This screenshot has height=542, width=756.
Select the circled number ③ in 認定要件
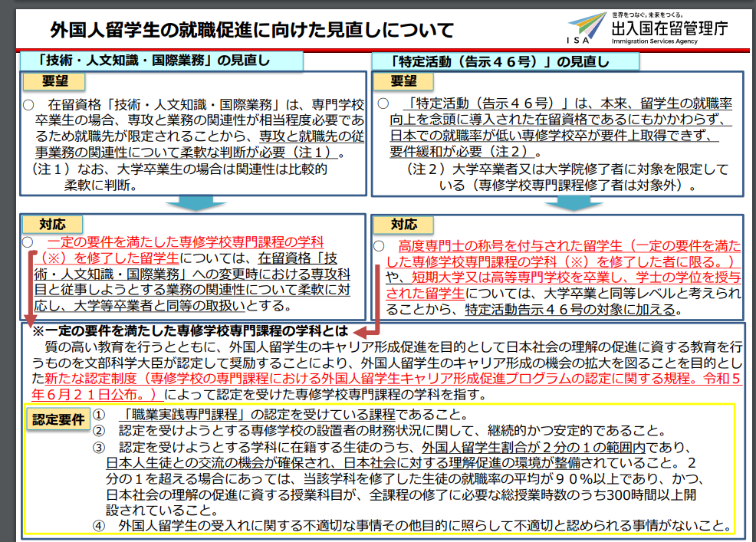tap(100, 447)
